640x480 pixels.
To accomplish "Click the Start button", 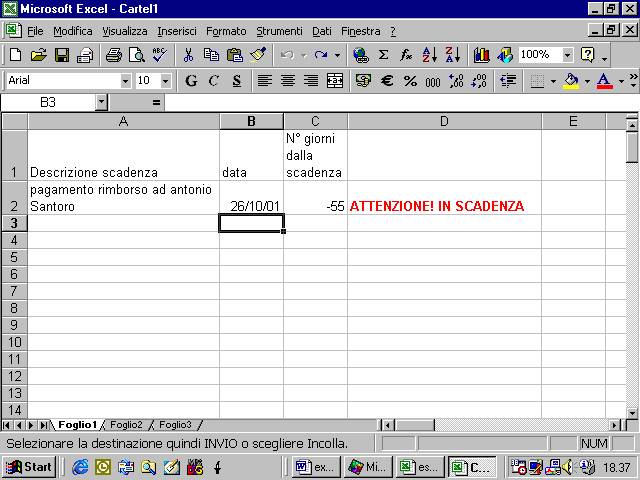I will point(29,467).
